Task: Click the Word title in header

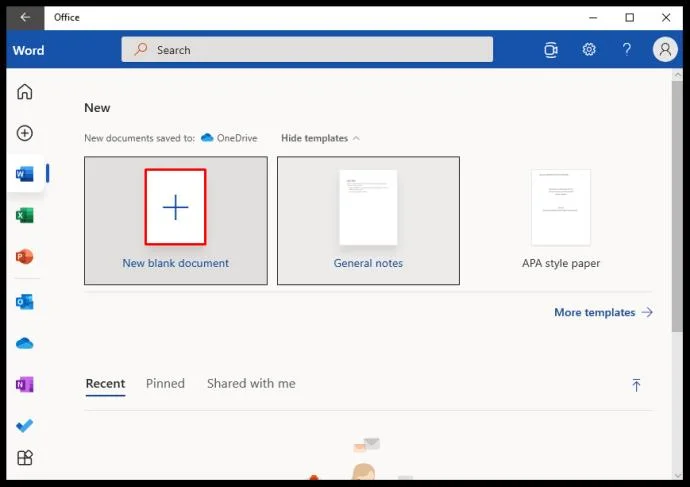Action: [29, 50]
